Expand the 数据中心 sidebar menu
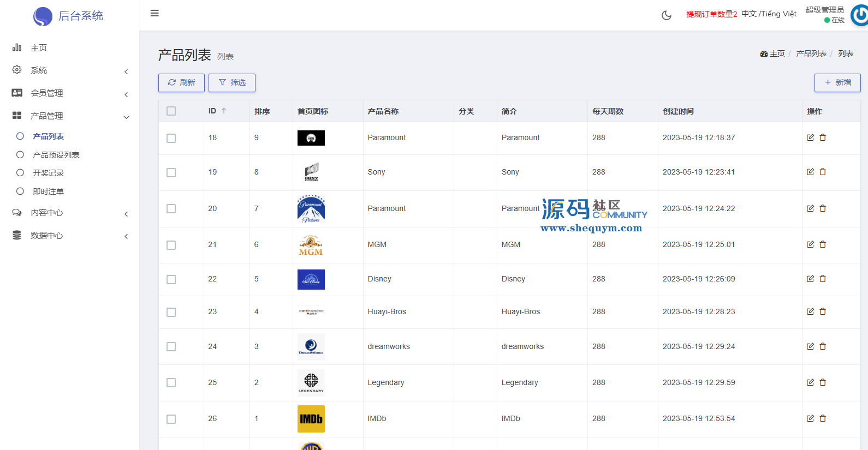The image size is (868, 450). pos(70,236)
